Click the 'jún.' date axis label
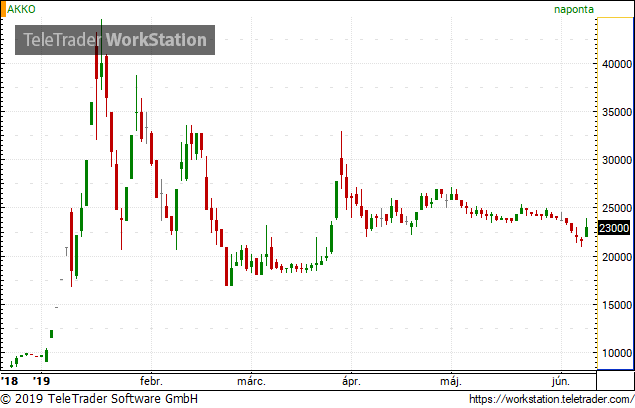635x408 pixels. pyautogui.click(x=561, y=382)
